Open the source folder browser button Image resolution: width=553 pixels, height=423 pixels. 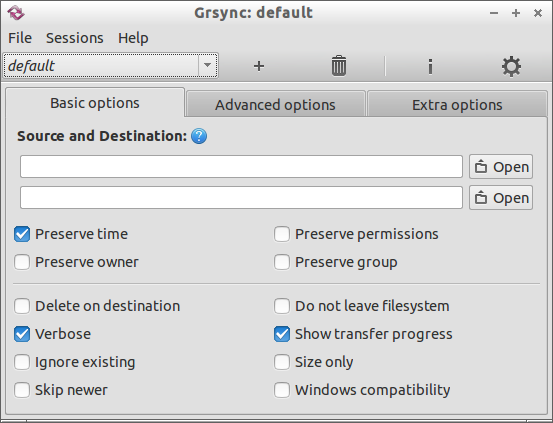[x=501, y=167]
